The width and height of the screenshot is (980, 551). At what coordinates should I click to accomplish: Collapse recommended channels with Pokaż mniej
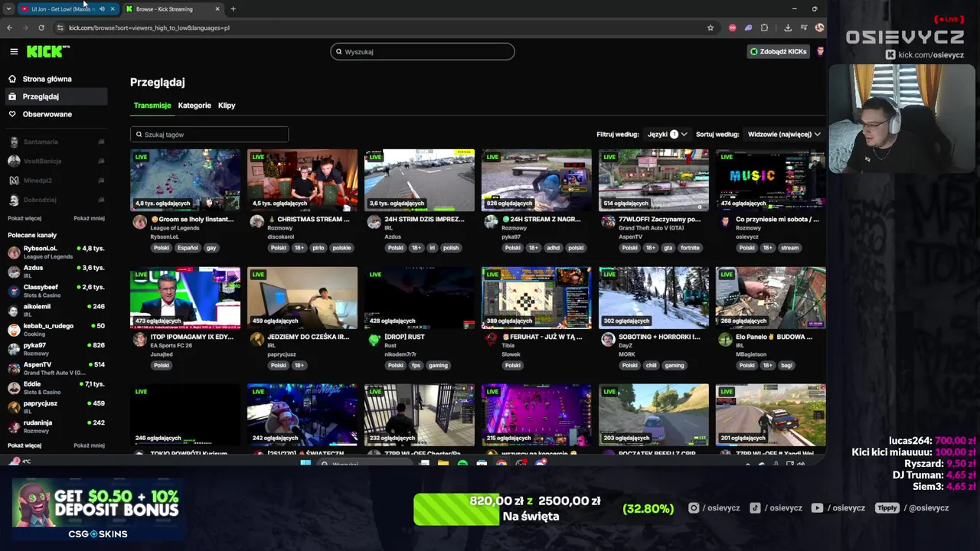coord(89,445)
